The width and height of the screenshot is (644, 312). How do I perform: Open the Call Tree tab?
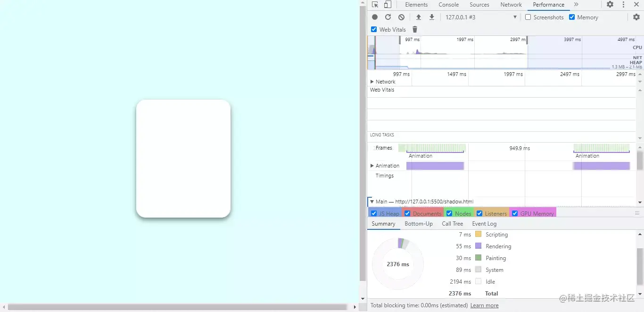[452, 224]
